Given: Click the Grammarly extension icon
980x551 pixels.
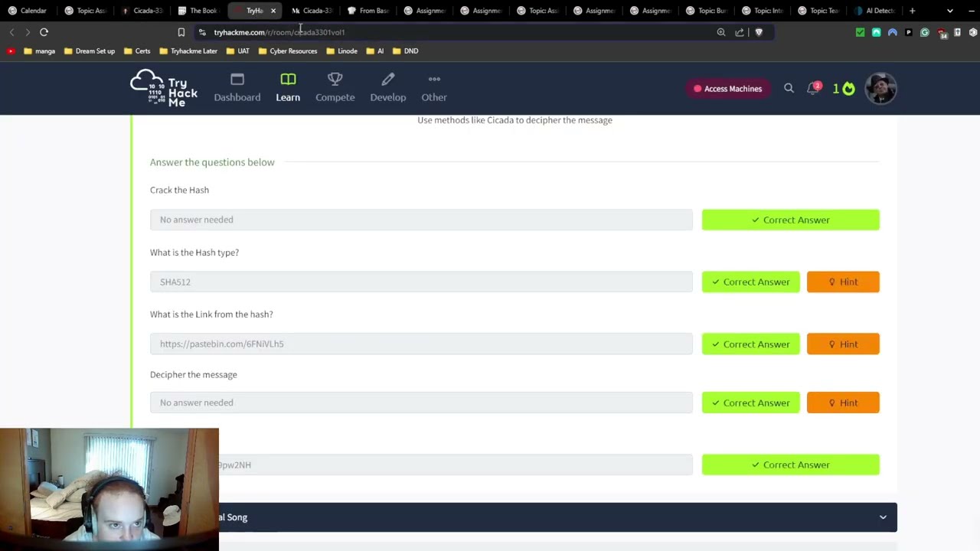Looking at the screenshot, I should (925, 32).
